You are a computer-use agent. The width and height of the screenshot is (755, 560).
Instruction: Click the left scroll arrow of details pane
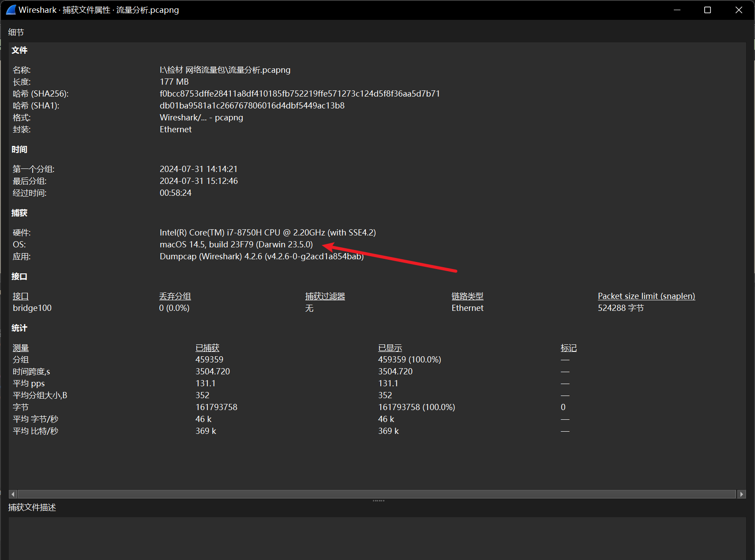click(13, 494)
